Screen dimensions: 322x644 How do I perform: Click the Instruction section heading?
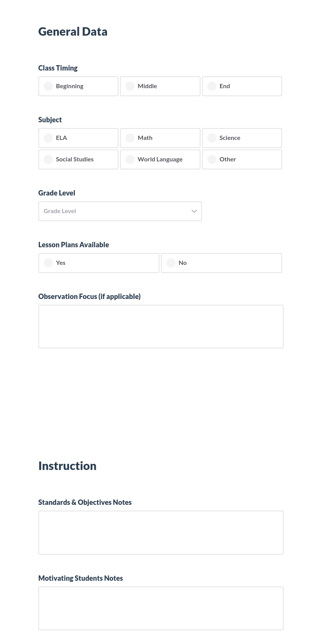click(x=67, y=465)
